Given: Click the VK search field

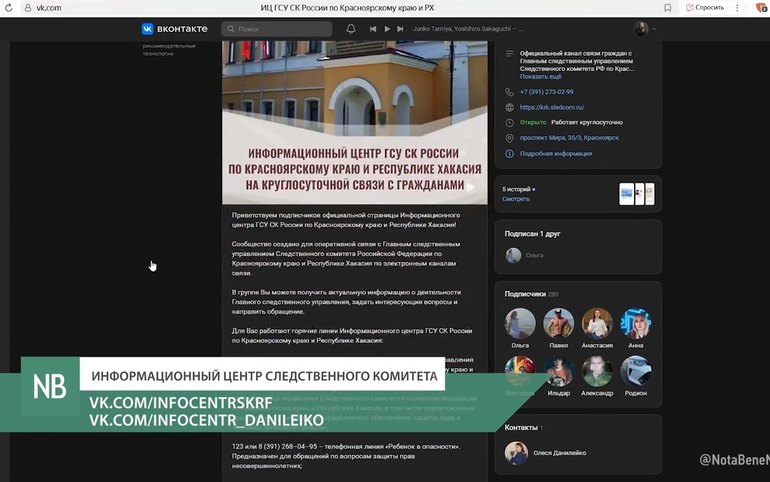Looking at the screenshot, I should pos(276,29).
